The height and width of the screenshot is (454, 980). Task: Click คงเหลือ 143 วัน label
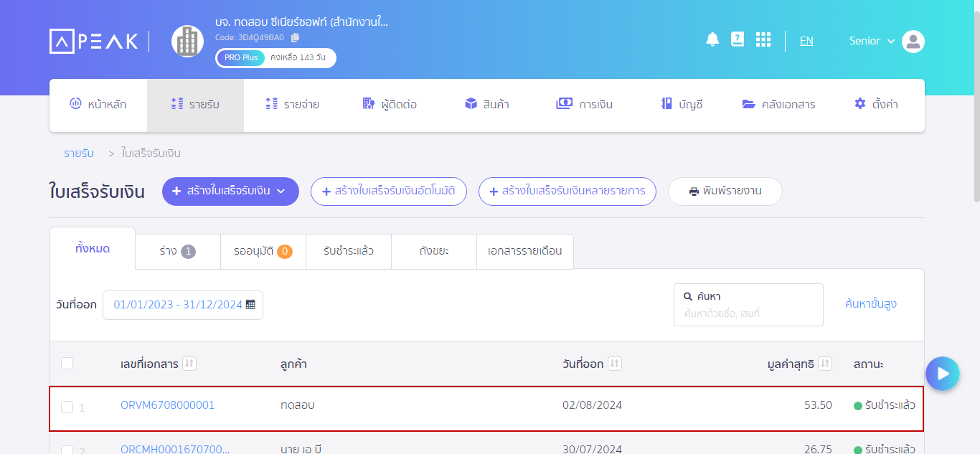tap(299, 58)
